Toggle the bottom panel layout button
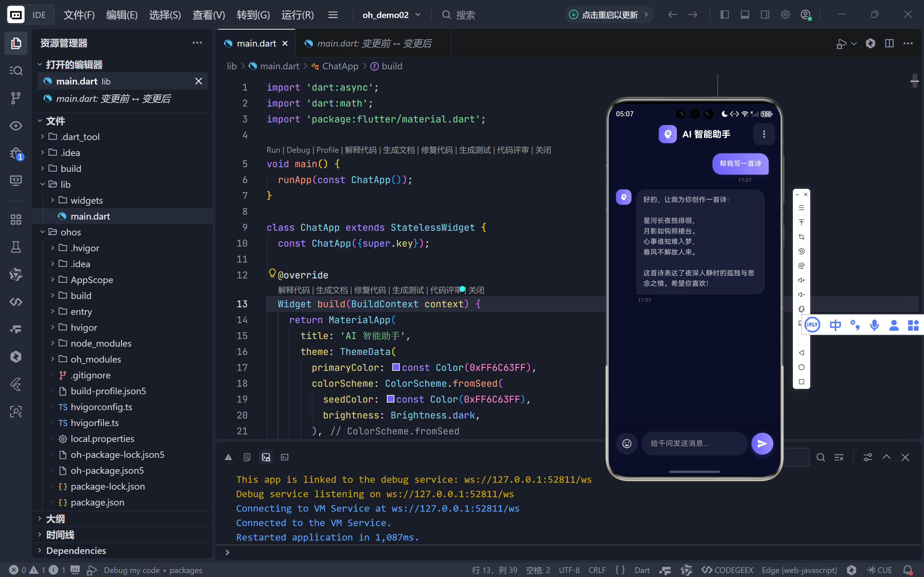 coord(744,15)
